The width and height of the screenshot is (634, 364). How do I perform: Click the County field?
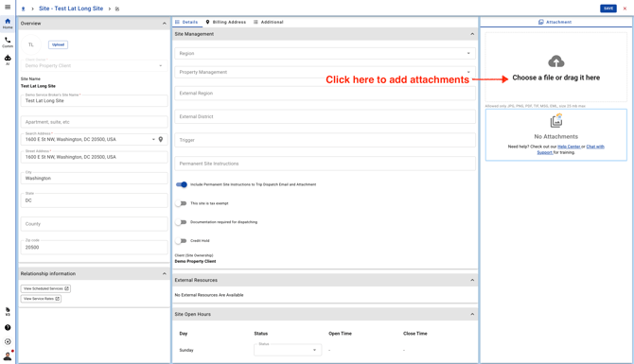tap(95, 224)
